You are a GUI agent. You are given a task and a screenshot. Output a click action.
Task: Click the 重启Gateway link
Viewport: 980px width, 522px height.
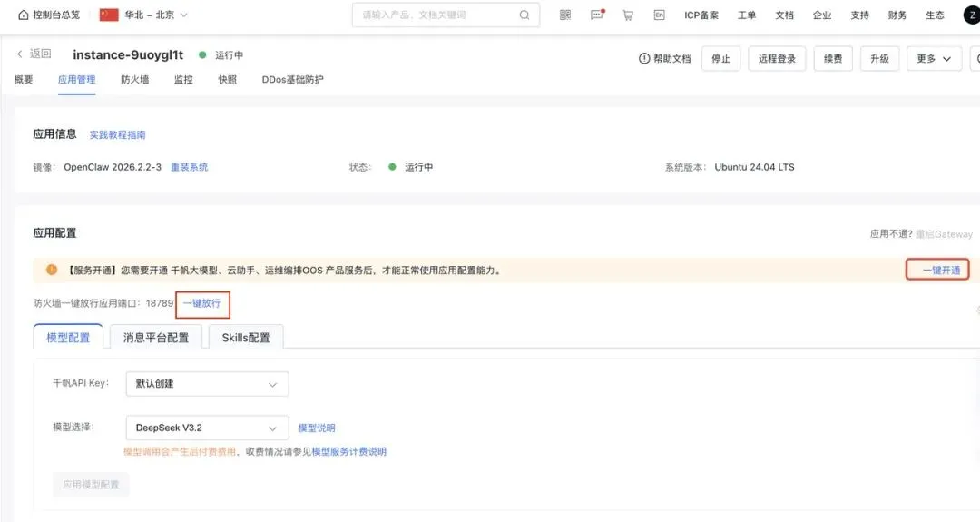click(x=945, y=234)
